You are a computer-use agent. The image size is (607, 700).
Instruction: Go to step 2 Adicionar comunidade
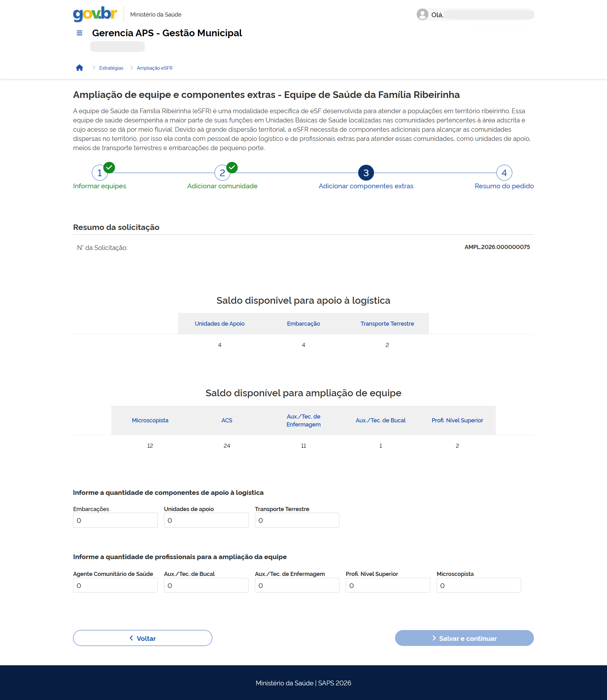click(222, 173)
